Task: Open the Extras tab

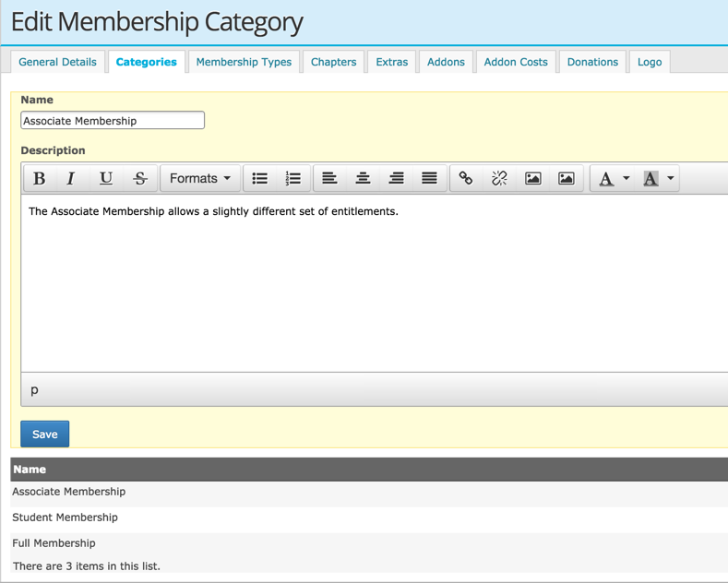Action: tap(392, 62)
